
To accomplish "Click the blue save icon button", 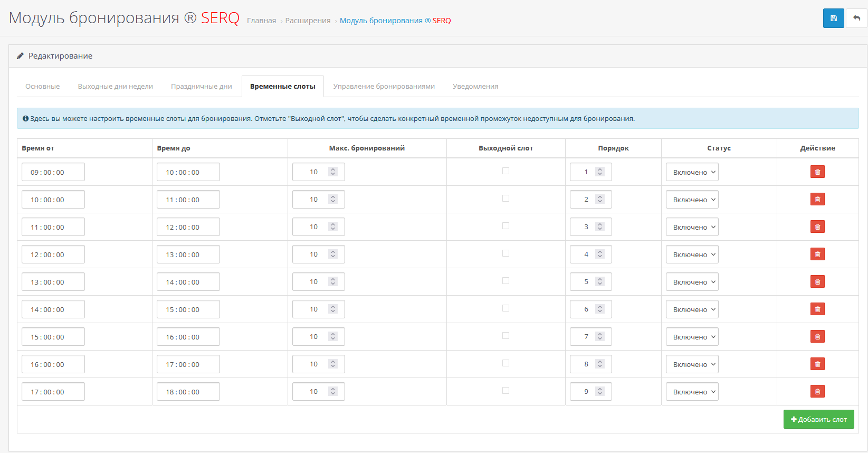I will point(833,18).
